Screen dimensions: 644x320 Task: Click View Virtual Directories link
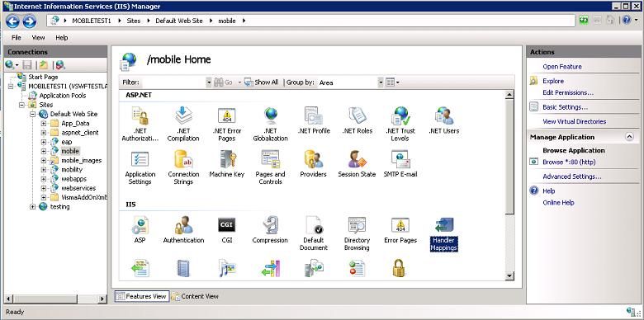pos(574,121)
